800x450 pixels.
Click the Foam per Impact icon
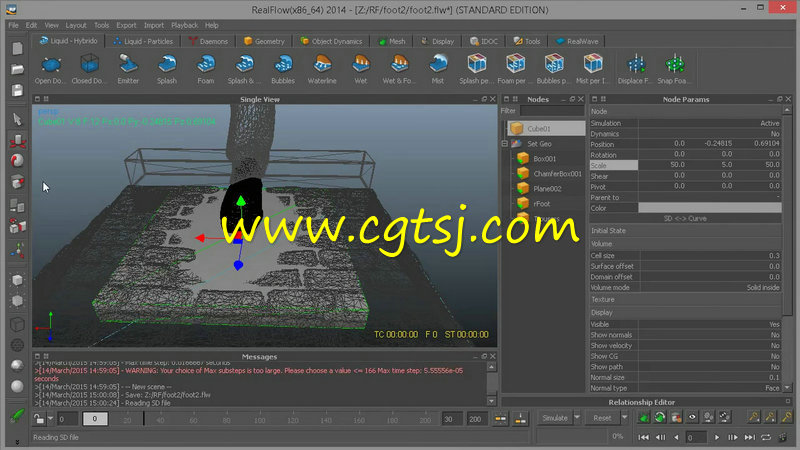pos(515,64)
